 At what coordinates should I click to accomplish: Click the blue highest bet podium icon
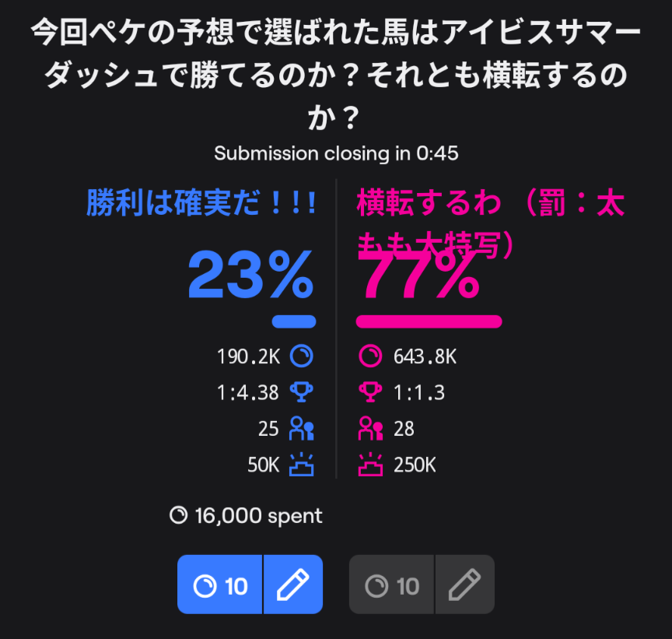(x=301, y=465)
